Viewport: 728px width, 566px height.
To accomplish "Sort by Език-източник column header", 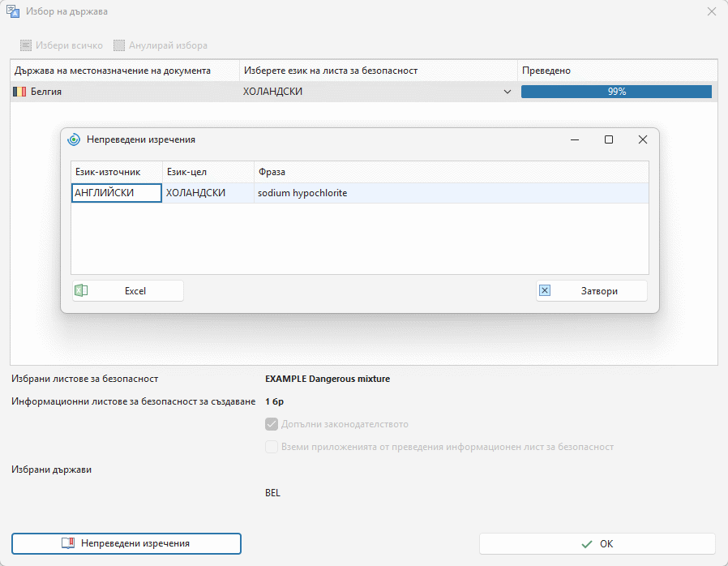I will 117,172.
